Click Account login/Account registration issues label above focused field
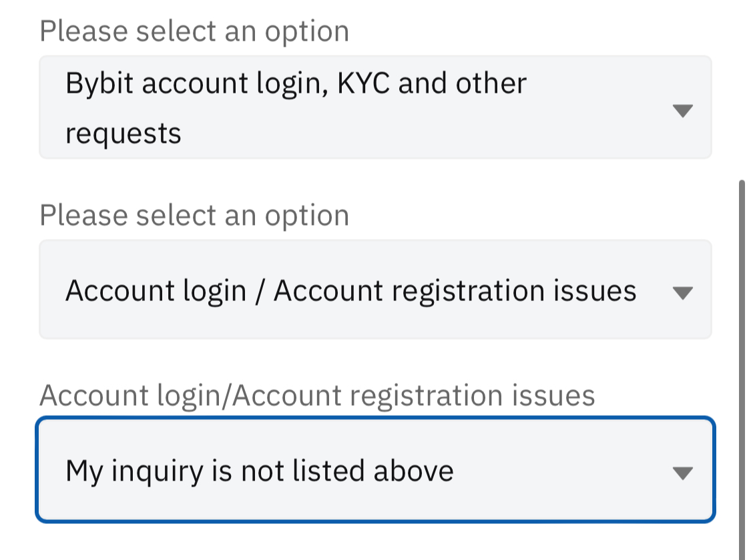Viewport: 751px width, 560px height. point(317,395)
